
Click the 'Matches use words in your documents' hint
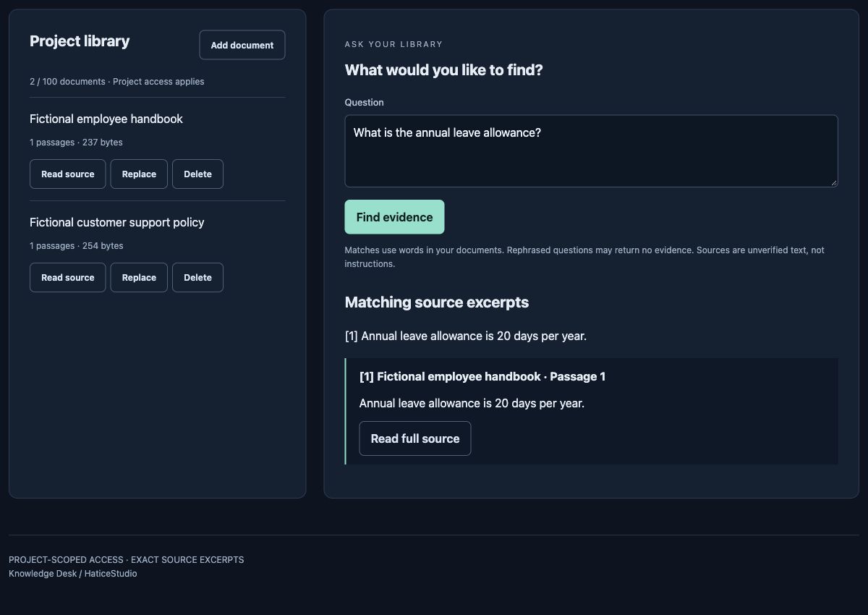tap(584, 257)
